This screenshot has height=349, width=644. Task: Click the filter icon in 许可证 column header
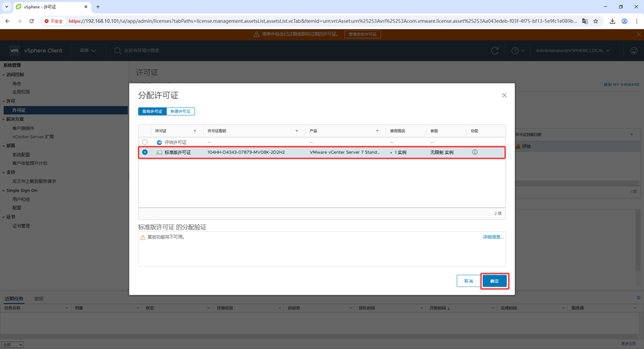[195, 131]
